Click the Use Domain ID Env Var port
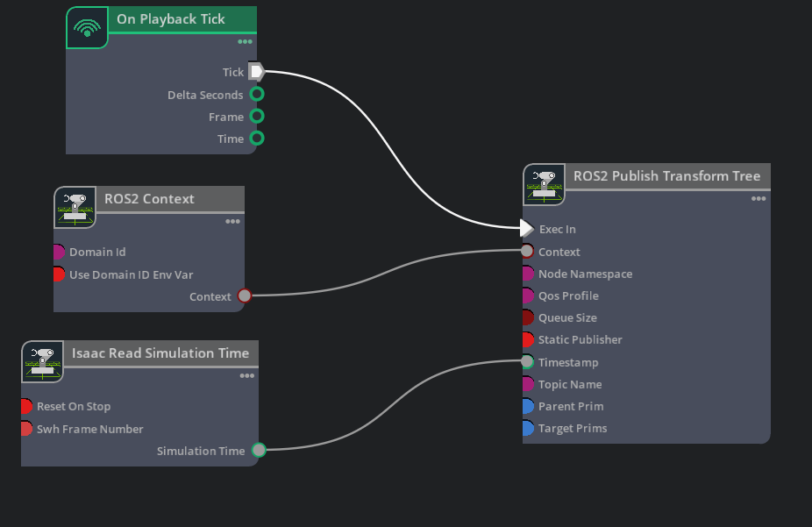The width and height of the screenshot is (812, 527). 58,274
